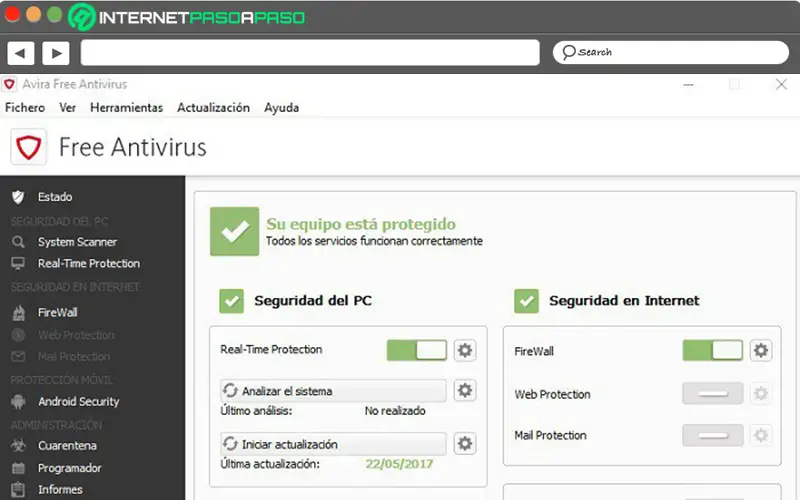800x500 pixels.
Task: Open the Actualización menu
Action: point(213,108)
